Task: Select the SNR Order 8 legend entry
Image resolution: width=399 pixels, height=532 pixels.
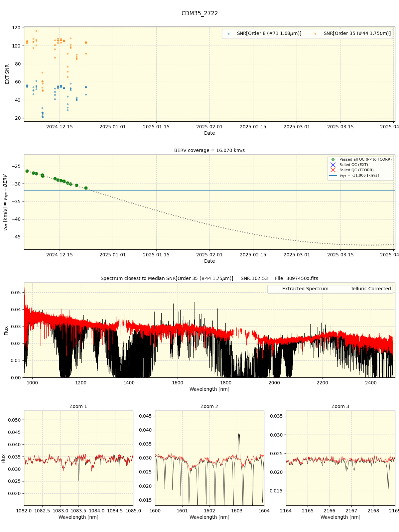Action: tap(264, 34)
